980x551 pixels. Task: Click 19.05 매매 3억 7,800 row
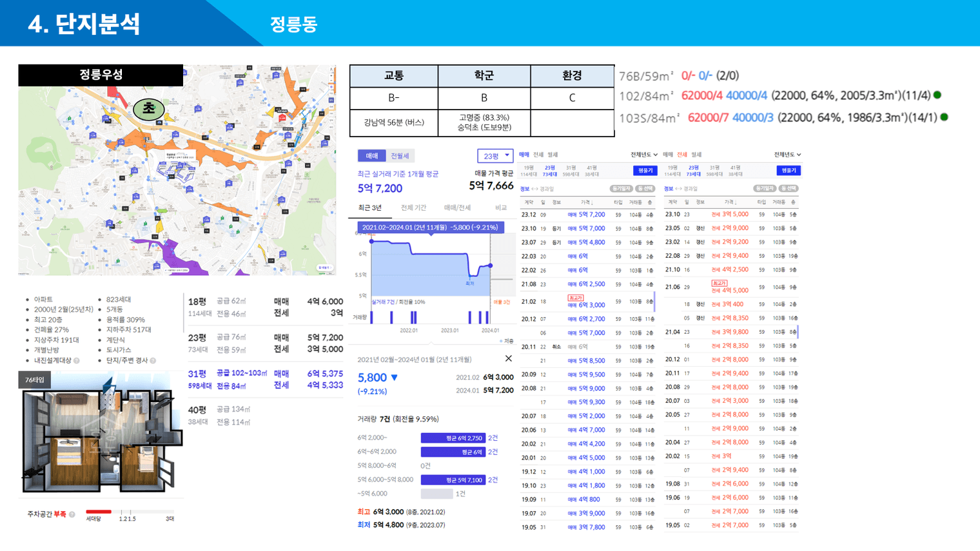587,527
